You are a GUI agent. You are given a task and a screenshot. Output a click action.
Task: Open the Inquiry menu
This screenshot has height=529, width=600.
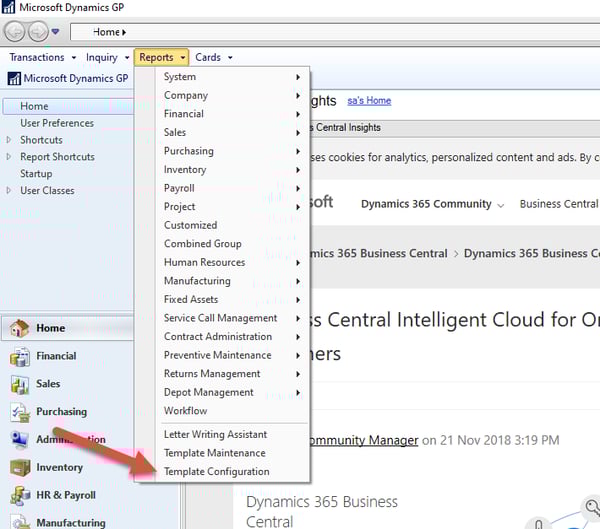click(x=107, y=57)
